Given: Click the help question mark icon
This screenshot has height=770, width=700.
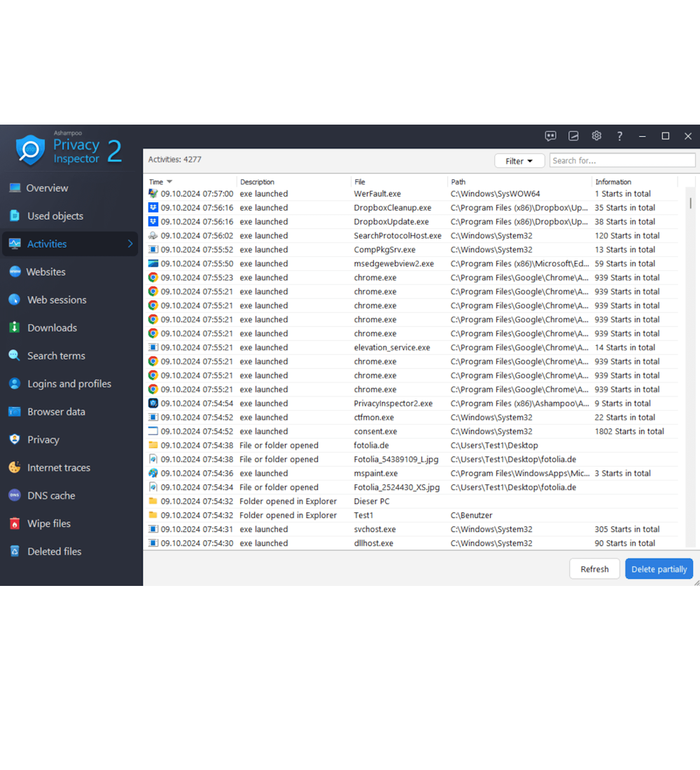Looking at the screenshot, I should pos(619,136).
